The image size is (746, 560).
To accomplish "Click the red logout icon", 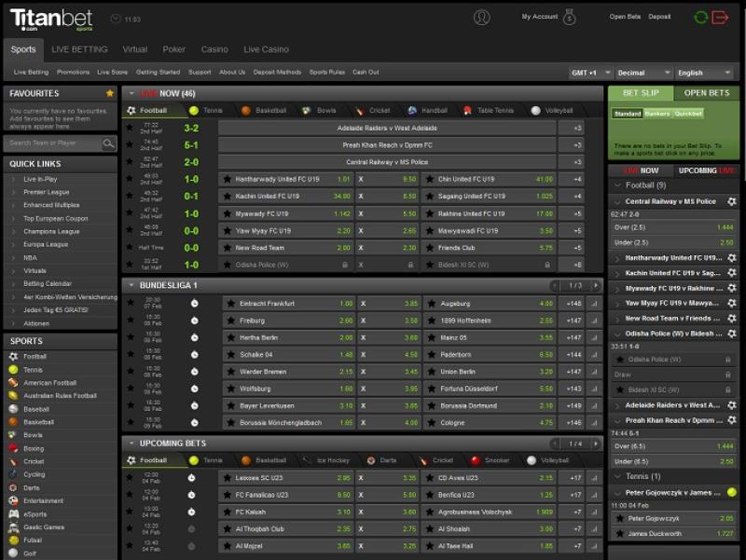I will coord(720,18).
